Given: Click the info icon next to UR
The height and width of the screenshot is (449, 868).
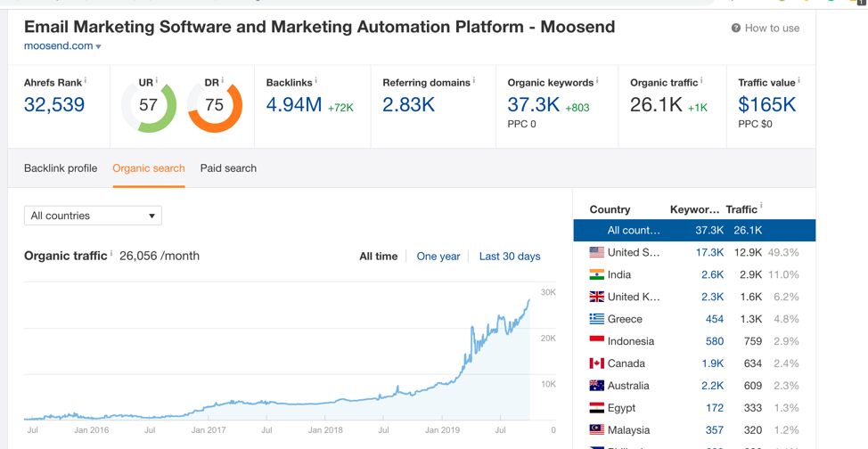Looking at the screenshot, I should tap(157, 81).
